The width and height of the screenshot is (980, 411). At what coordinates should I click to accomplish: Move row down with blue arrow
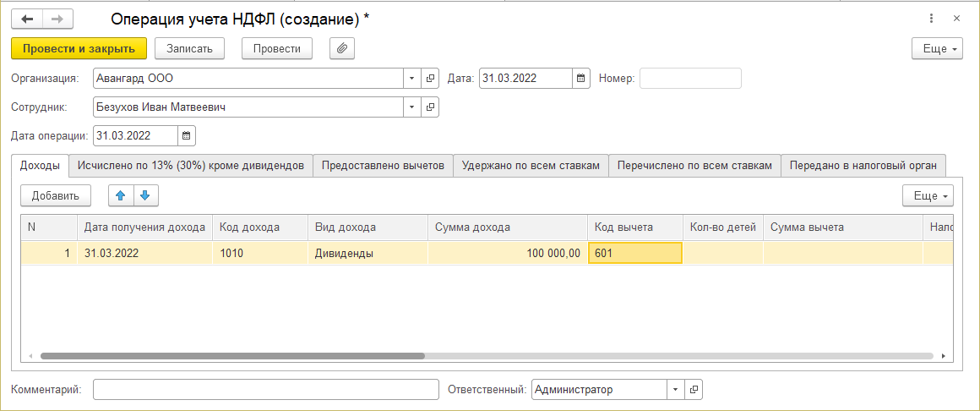coord(145,195)
